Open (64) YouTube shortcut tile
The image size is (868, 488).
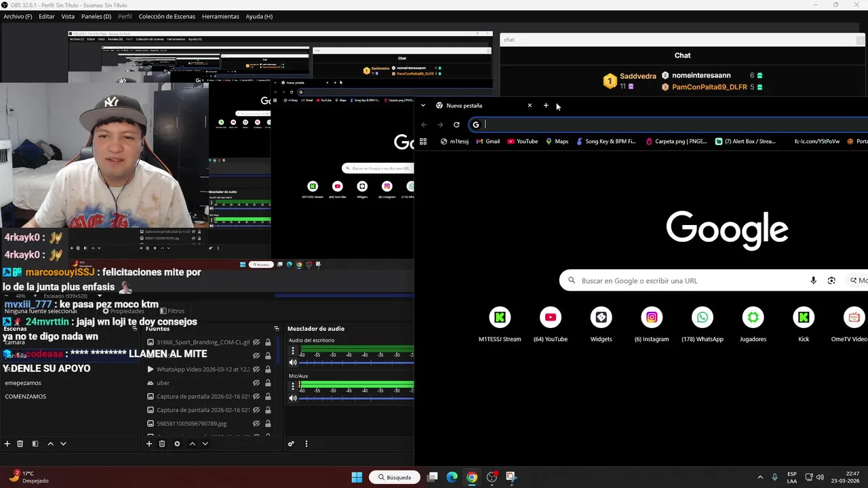551,325
